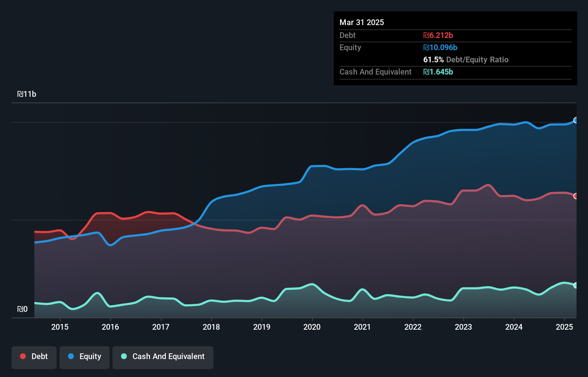Click the 2025 x-axis label
This screenshot has width=588, height=377.
point(564,327)
